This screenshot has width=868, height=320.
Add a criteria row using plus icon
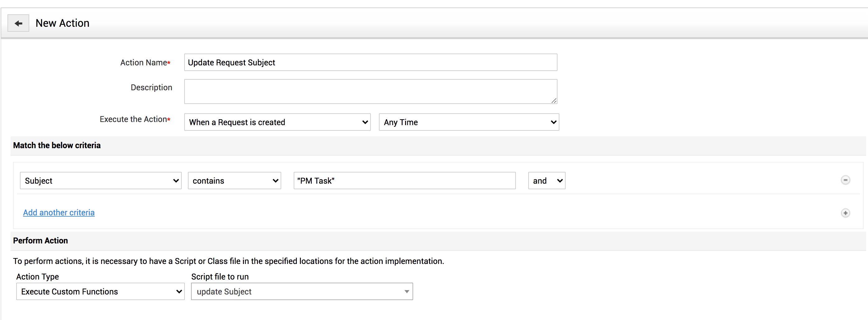pos(845,213)
